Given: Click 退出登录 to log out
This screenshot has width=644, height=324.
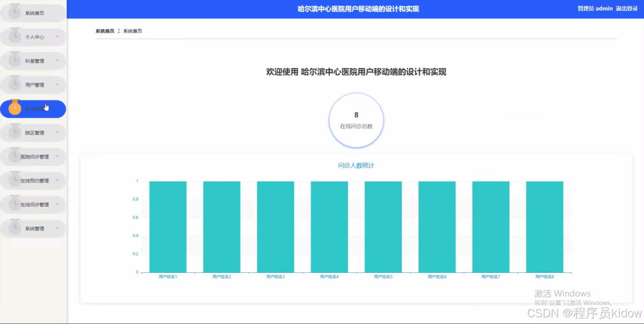Looking at the screenshot, I should point(628,8).
